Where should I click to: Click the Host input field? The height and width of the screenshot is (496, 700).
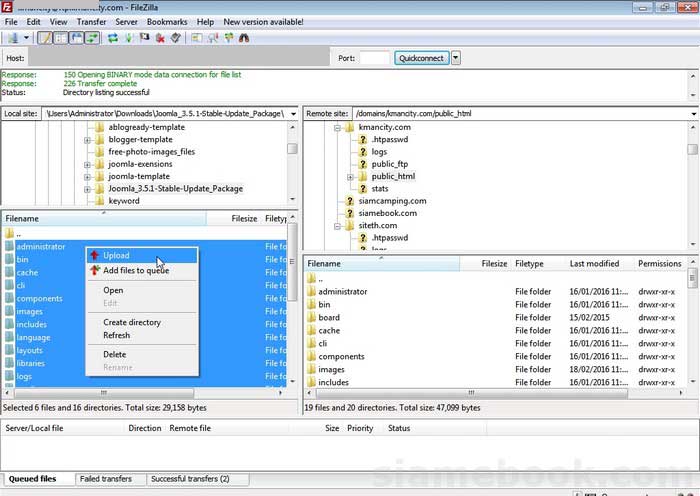point(179,58)
